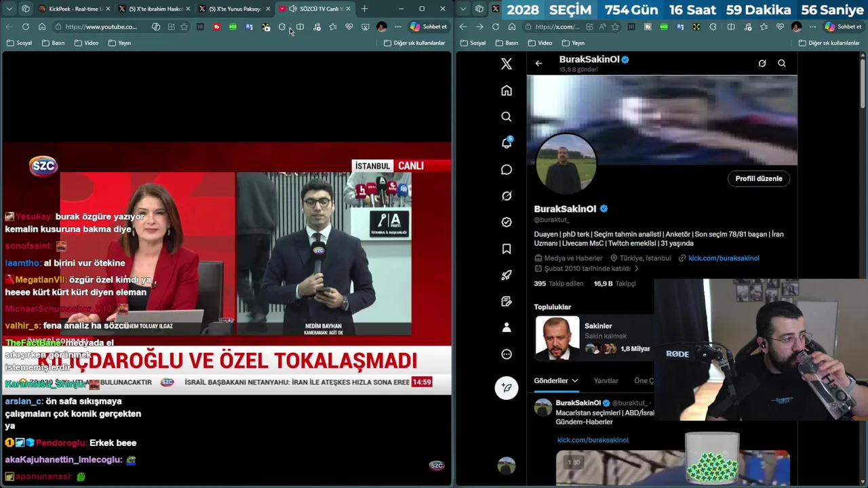Open account avatar at X sidebar bottom
The height and width of the screenshot is (488, 868).
point(506,466)
